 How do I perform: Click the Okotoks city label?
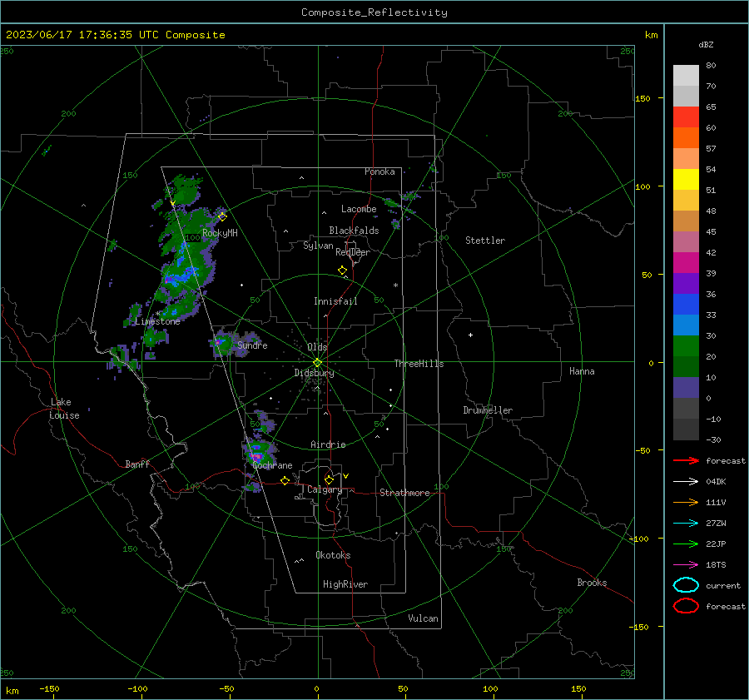tap(333, 555)
